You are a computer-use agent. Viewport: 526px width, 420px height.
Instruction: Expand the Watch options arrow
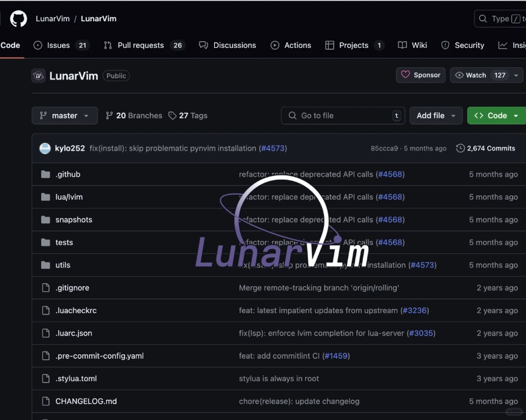[x=516, y=75]
